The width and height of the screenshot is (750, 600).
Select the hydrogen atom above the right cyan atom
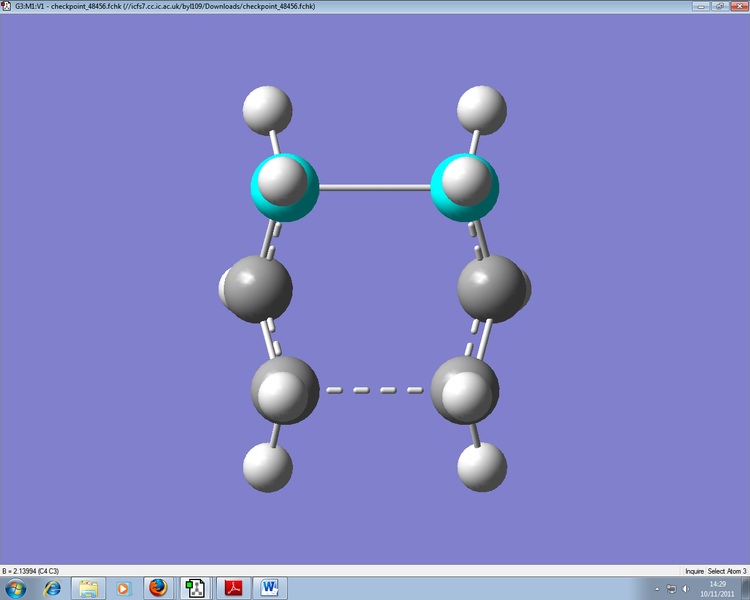pyautogui.click(x=482, y=110)
